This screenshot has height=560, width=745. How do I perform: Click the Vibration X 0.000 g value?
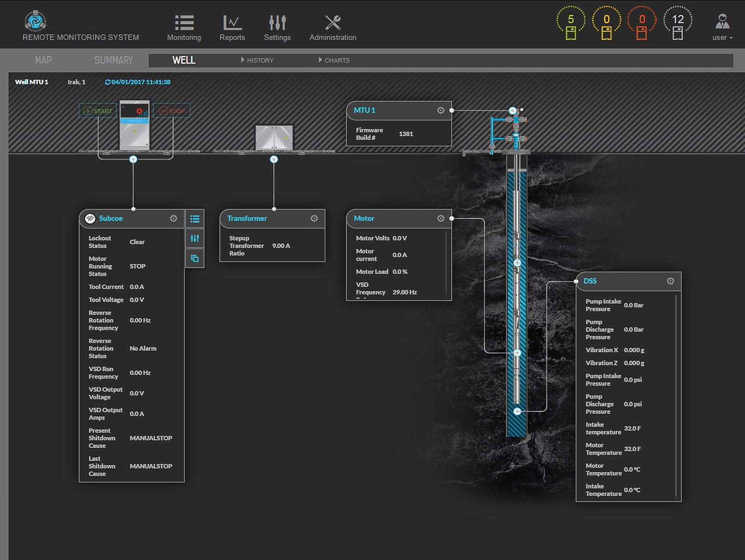(634, 350)
